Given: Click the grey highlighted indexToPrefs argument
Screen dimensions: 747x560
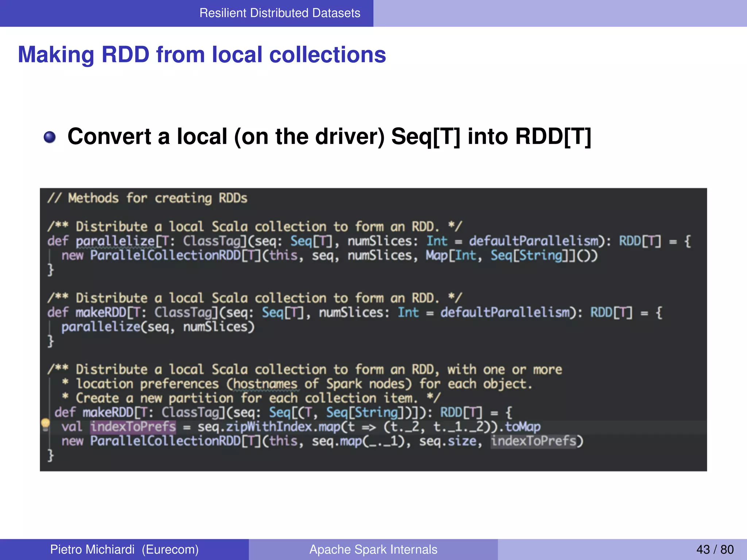Looking at the screenshot, I should (533, 441).
